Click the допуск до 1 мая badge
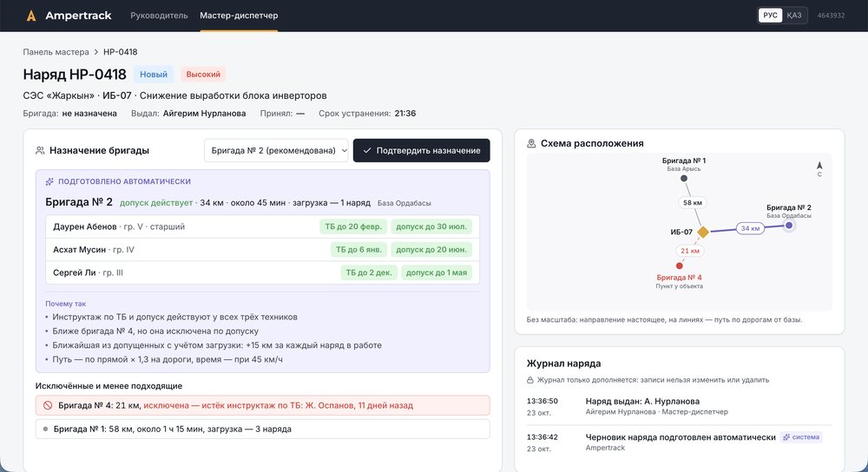 437,272
